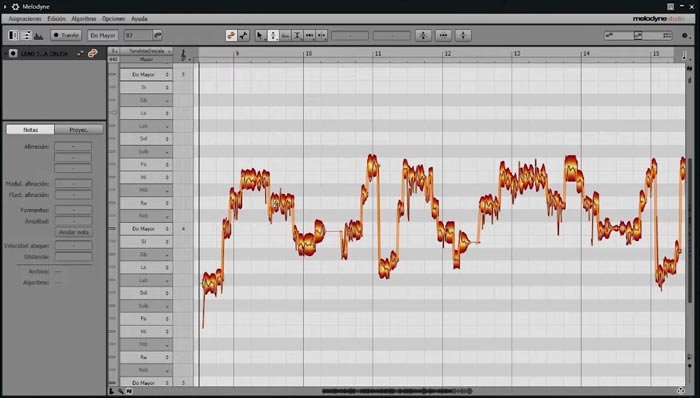This screenshot has width=700, height=398.
Task: Open the Algoritmo menu
Action: (84, 19)
